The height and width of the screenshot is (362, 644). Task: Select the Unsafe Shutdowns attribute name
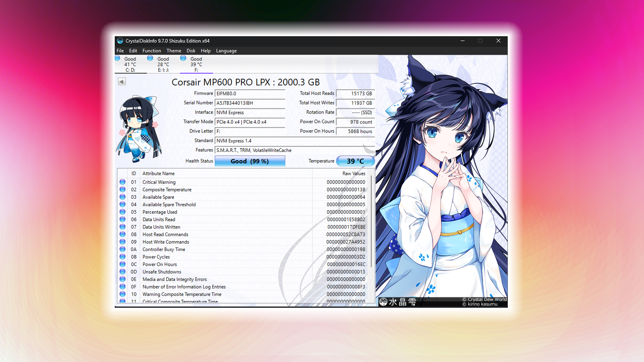[x=162, y=272]
